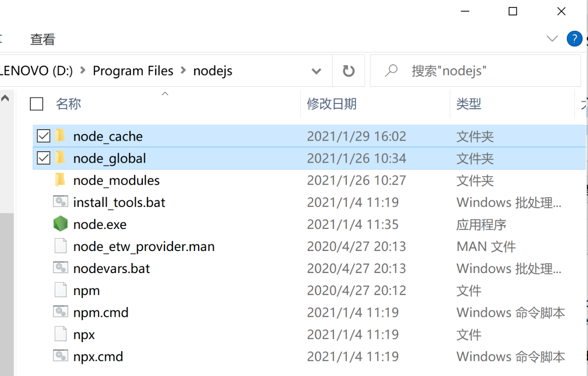Sort by the 类型 column header
Image resolution: width=588 pixels, height=376 pixels.
(x=469, y=104)
